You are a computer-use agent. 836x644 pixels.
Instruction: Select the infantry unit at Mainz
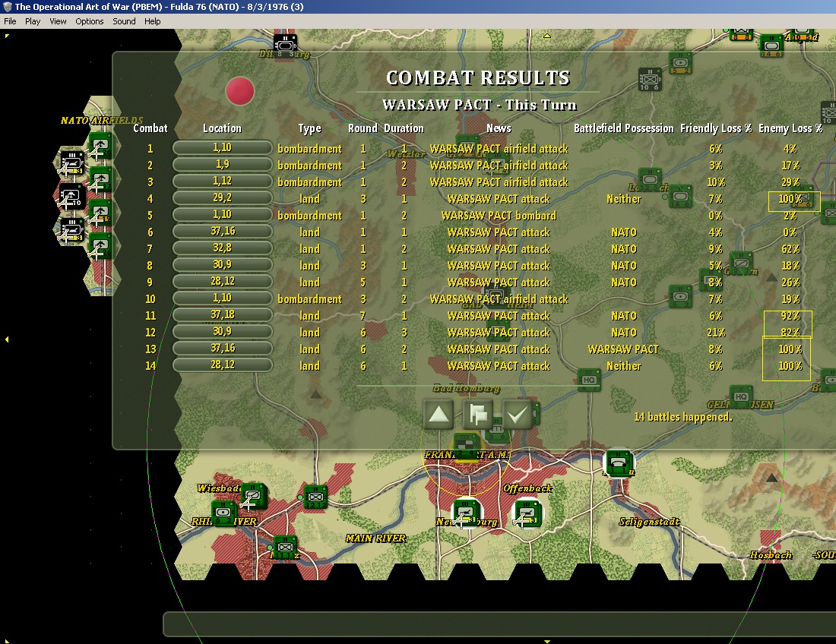click(x=285, y=547)
